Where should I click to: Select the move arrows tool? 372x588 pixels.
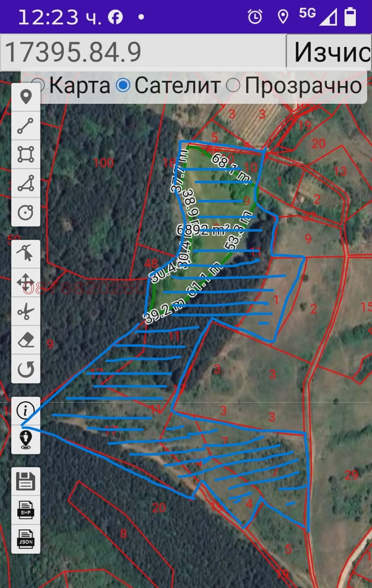coord(26,282)
